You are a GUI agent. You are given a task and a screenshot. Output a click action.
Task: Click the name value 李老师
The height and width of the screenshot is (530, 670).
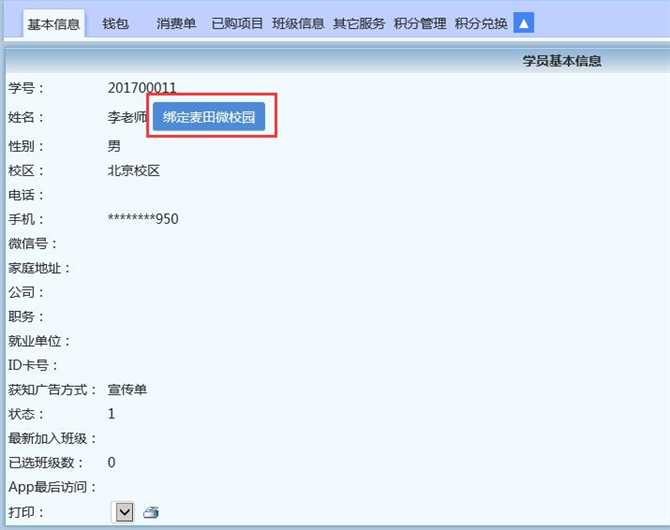[x=127, y=117]
